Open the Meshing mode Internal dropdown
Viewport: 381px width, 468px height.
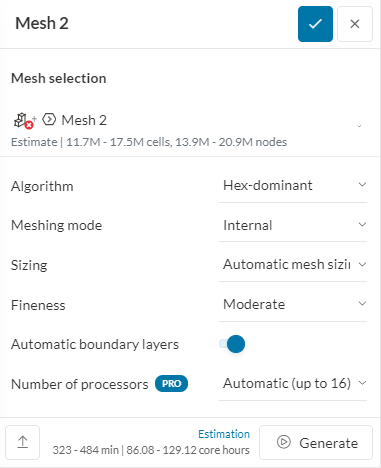(293, 225)
